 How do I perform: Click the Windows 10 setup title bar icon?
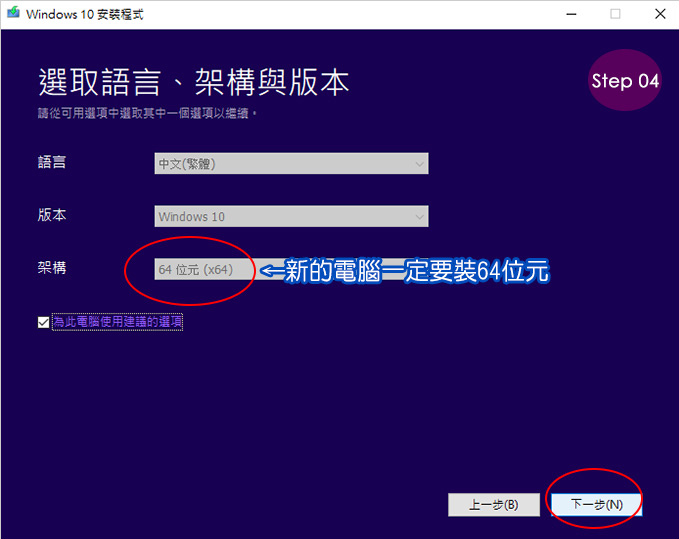point(13,13)
